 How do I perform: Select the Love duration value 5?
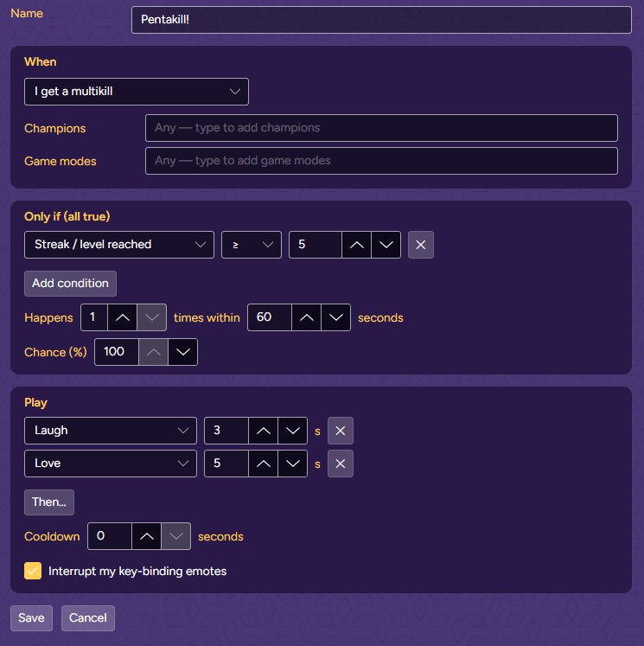tap(226, 464)
